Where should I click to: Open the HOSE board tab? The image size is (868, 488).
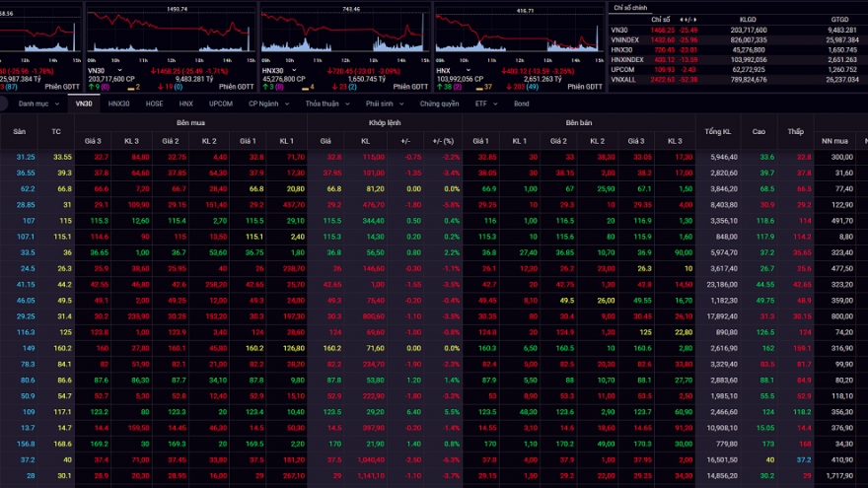click(x=154, y=103)
